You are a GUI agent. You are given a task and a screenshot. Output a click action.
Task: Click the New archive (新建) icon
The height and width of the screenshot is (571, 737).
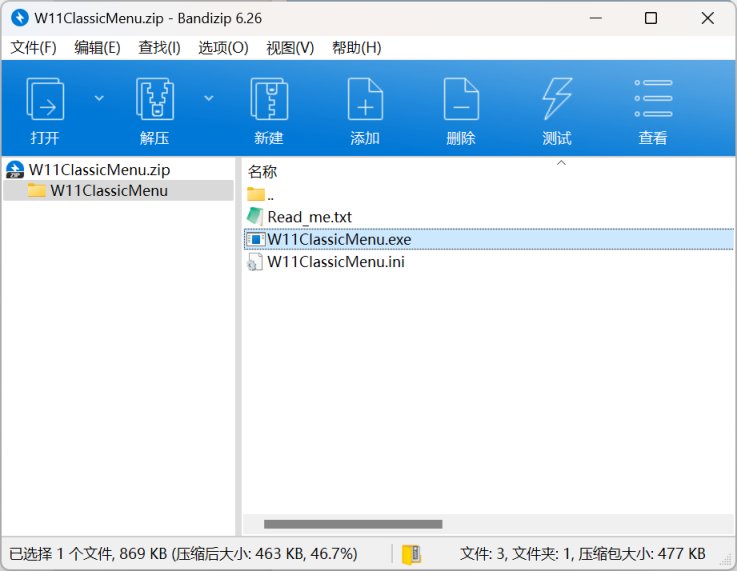(x=269, y=99)
